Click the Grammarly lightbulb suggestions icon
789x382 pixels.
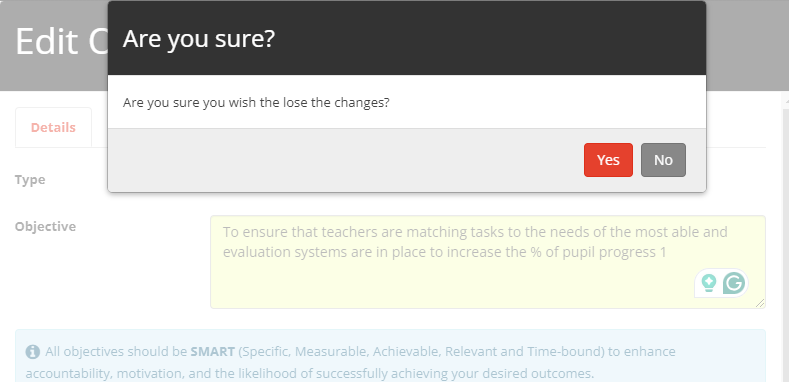click(709, 283)
